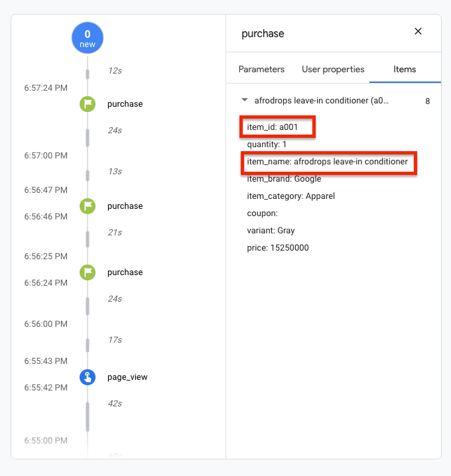Click the 6:56:47 PM timestamp
Screen dimensions: 451x476
[46, 190]
